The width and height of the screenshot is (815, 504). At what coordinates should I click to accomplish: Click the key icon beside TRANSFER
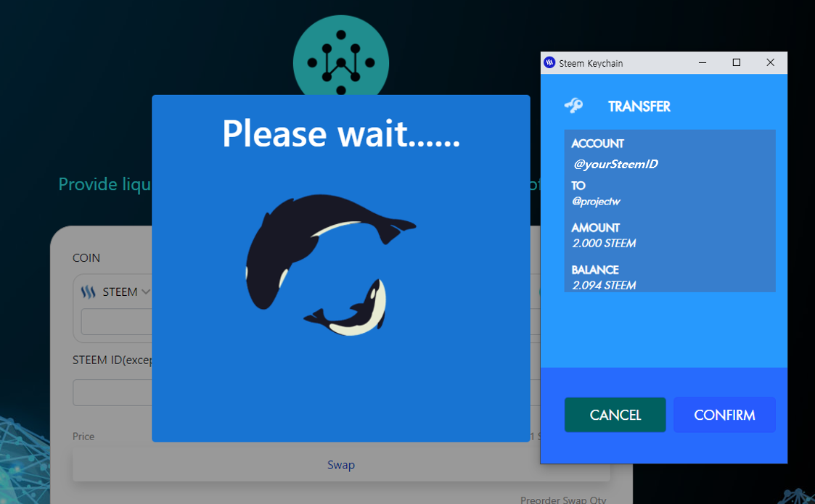[x=574, y=105]
